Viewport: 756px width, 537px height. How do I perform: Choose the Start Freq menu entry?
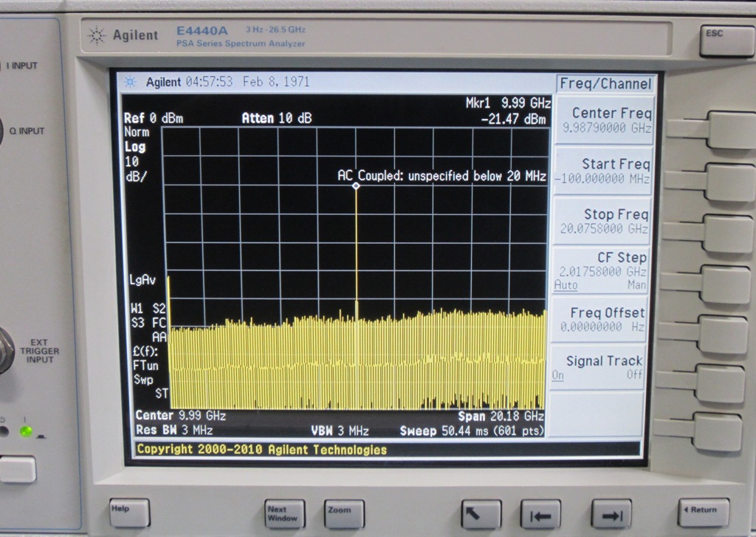pyautogui.click(x=602, y=171)
